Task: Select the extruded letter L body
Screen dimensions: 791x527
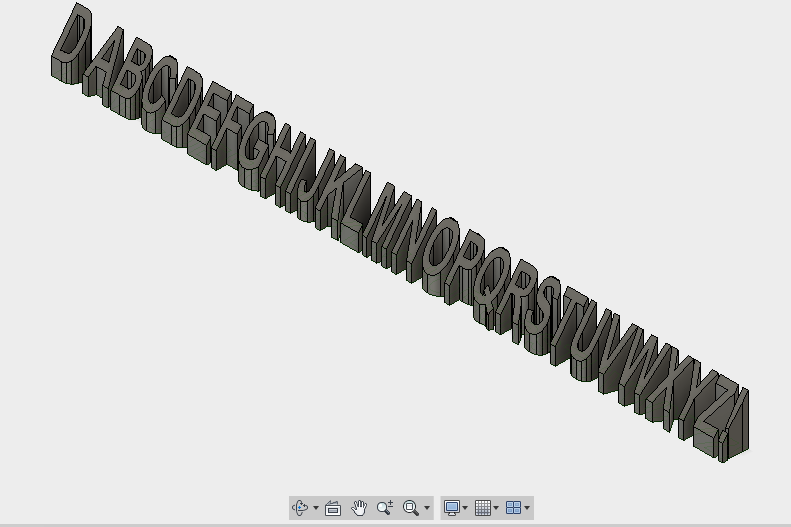Action: tap(355, 207)
